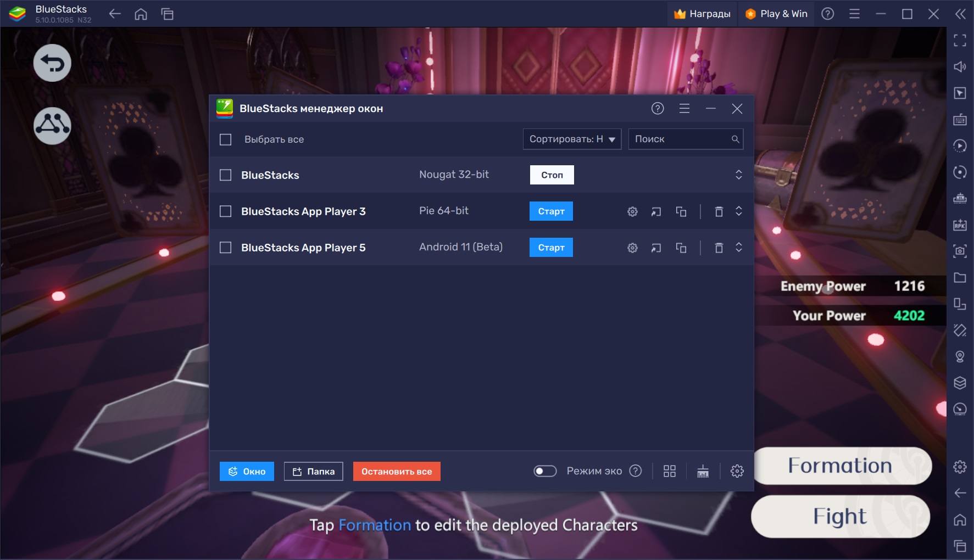Viewport: 974px width, 560px height.
Task: Check the Выбрать все checkbox
Action: pos(226,139)
